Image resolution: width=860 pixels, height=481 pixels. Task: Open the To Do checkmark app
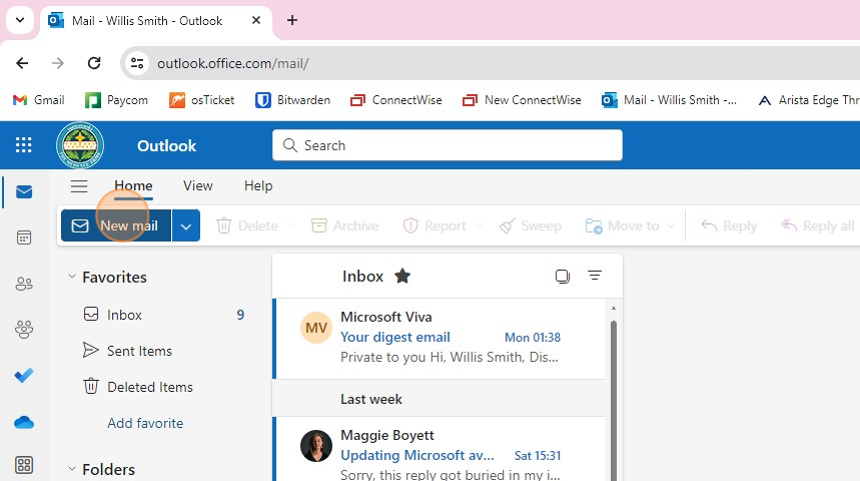pyautogui.click(x=24, y=375)
